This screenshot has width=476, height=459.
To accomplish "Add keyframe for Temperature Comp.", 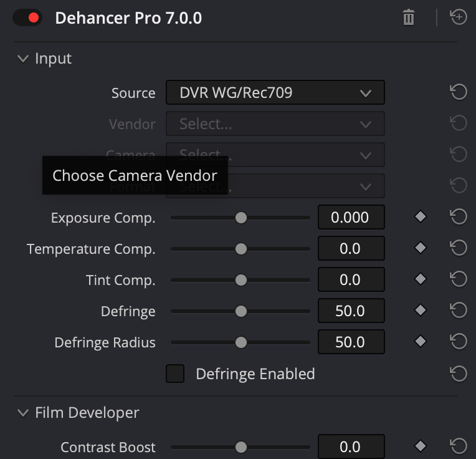I will pyautogui.click(x=421, y=248).
